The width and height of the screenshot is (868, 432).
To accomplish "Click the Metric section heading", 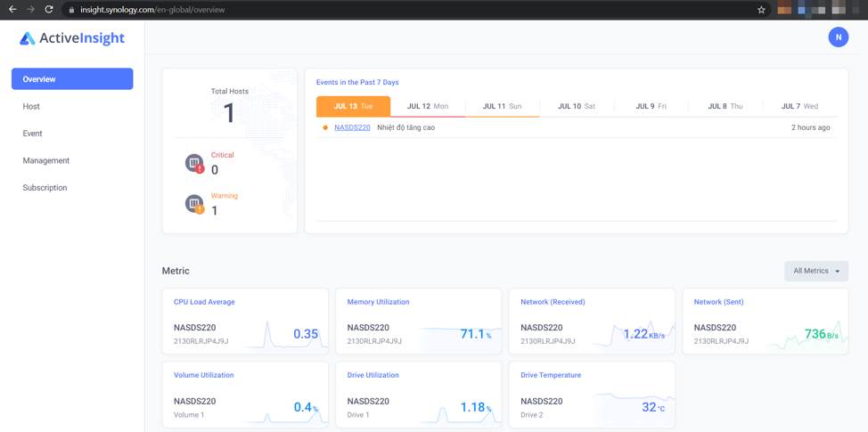I will pos(176,271).
